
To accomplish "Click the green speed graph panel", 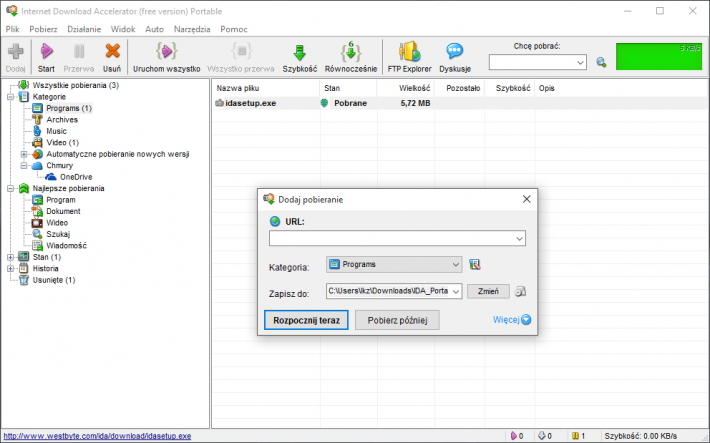I will click(659, 57).
